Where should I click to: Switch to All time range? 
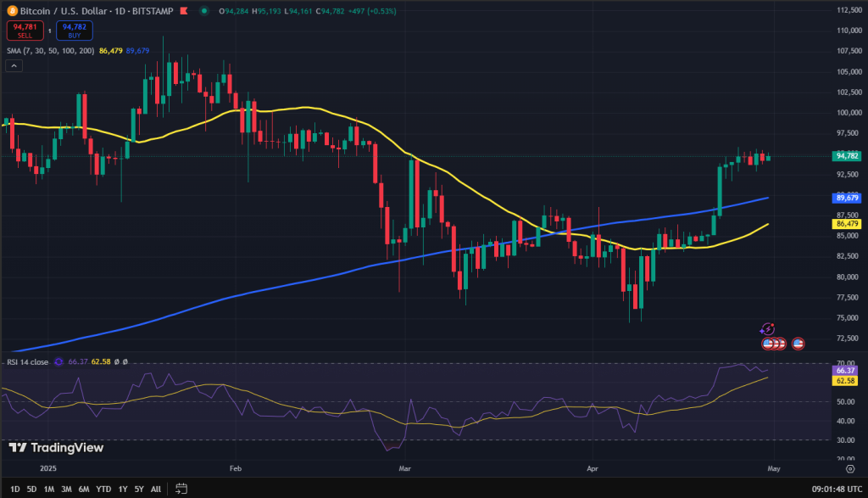[x=156, y=489]
